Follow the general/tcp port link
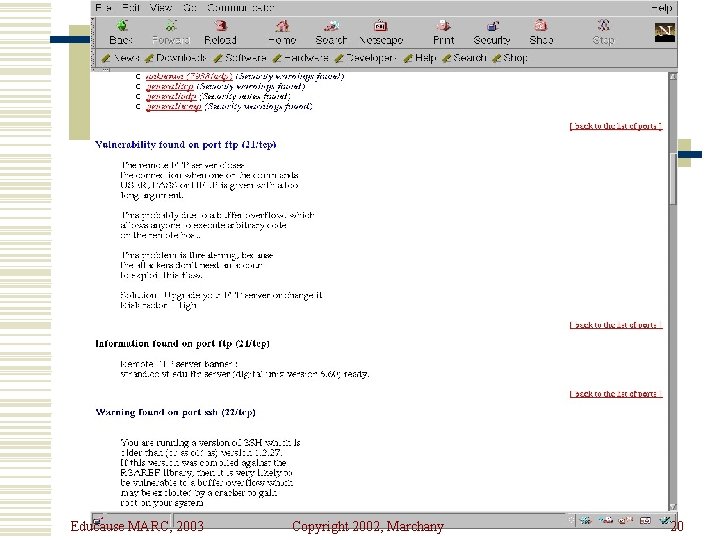This screenshot has height=540, width=720. click(169, 86)
